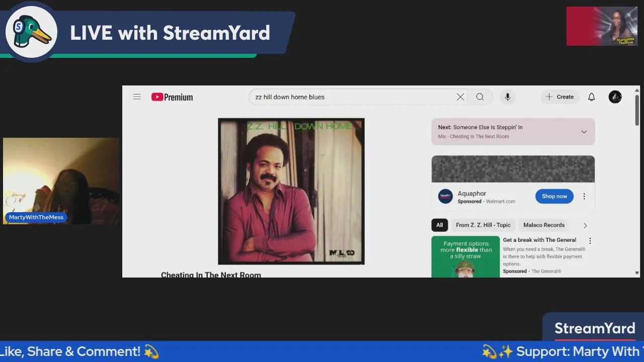
Task: Click the Aquaphor ad banner image
Action: 513,169
